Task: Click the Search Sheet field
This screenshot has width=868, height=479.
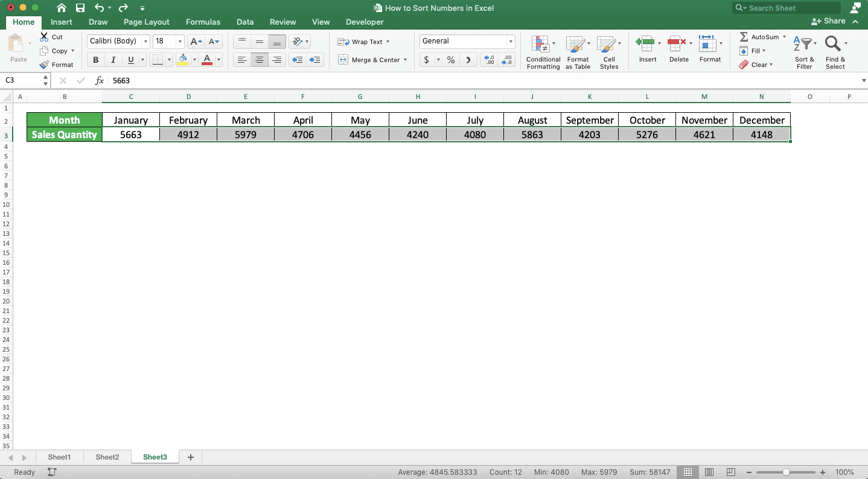Action: (787, 8)
